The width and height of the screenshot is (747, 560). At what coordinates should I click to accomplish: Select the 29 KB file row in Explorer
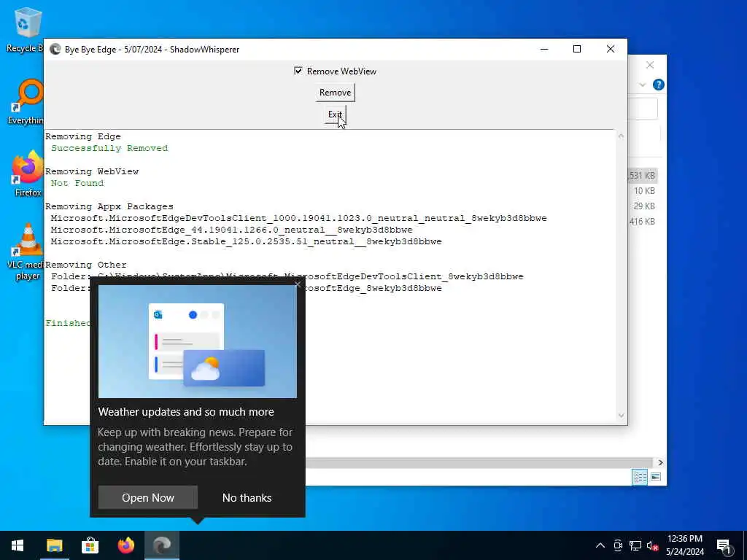tap(642, 206)
